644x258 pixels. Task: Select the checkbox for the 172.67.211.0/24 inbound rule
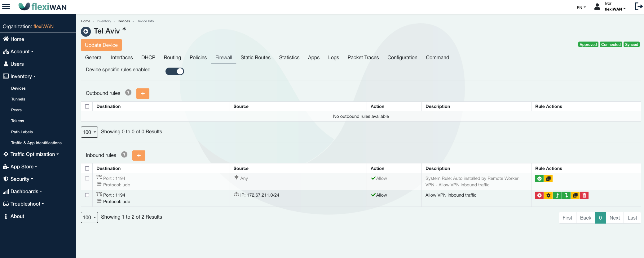point(87,195)
